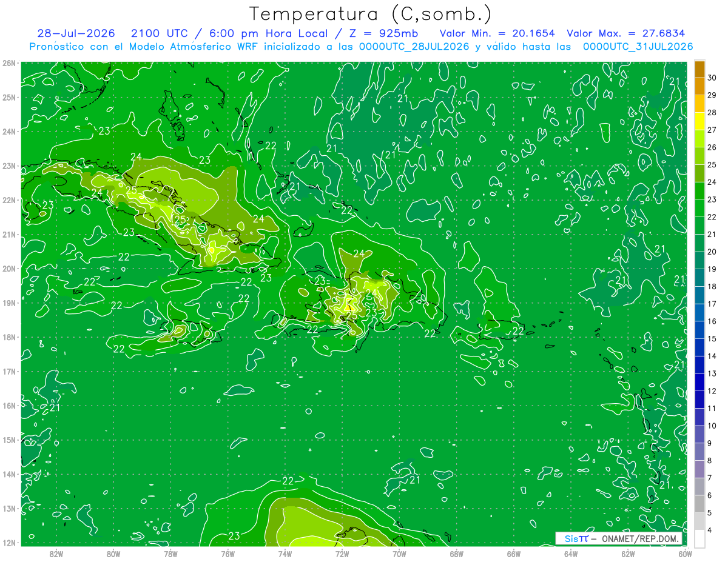Image resolution: width=728 pixels, height=562 pixels.
Task: Click the 26N latitude axis label
Action: tap(8, 62)
